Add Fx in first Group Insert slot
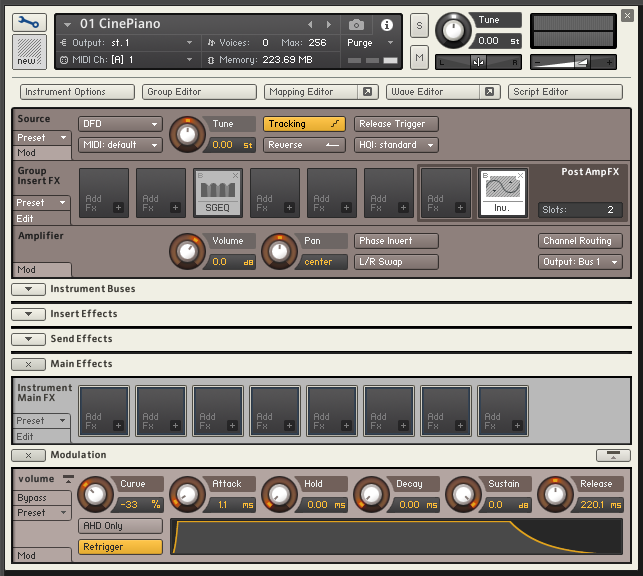This screenshot has width=643, height=576. 104,193
